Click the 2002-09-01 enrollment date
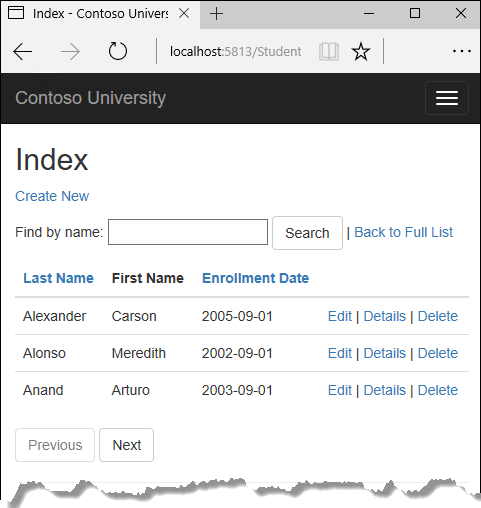 [x=237, y=353]
